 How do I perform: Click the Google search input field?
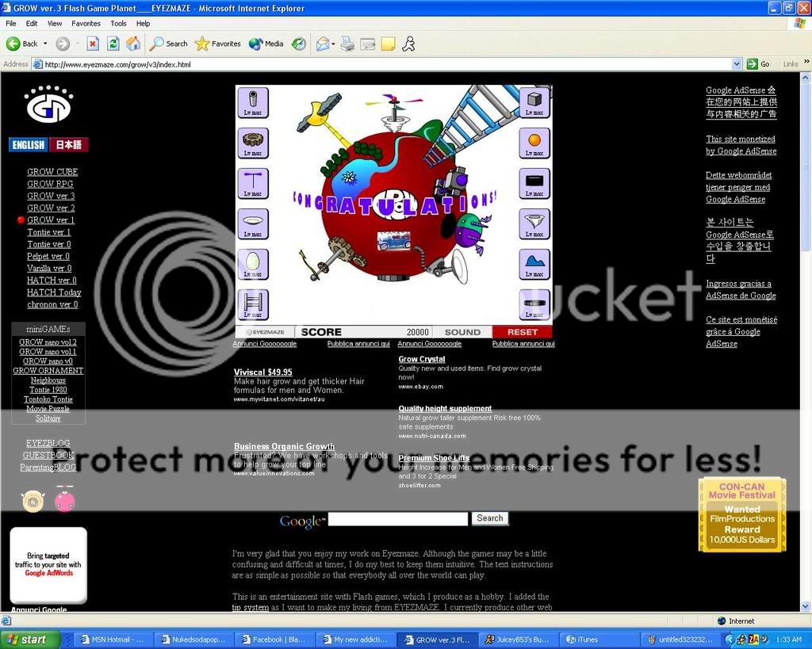click(x=398, y=519)
